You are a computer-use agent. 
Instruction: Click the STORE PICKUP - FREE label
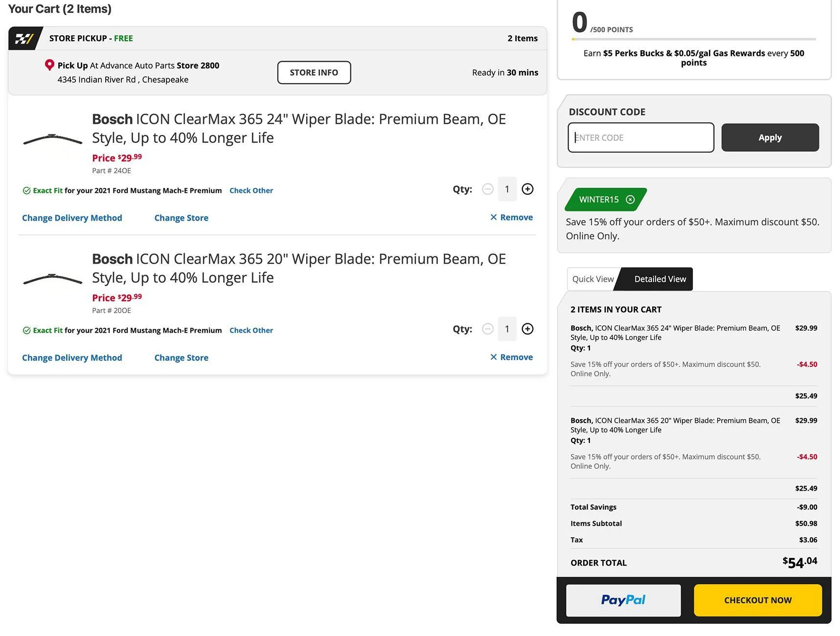click(91, 38)
